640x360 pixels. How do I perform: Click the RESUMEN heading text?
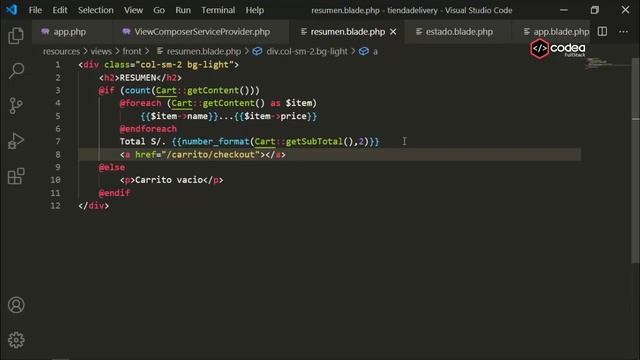138,78
